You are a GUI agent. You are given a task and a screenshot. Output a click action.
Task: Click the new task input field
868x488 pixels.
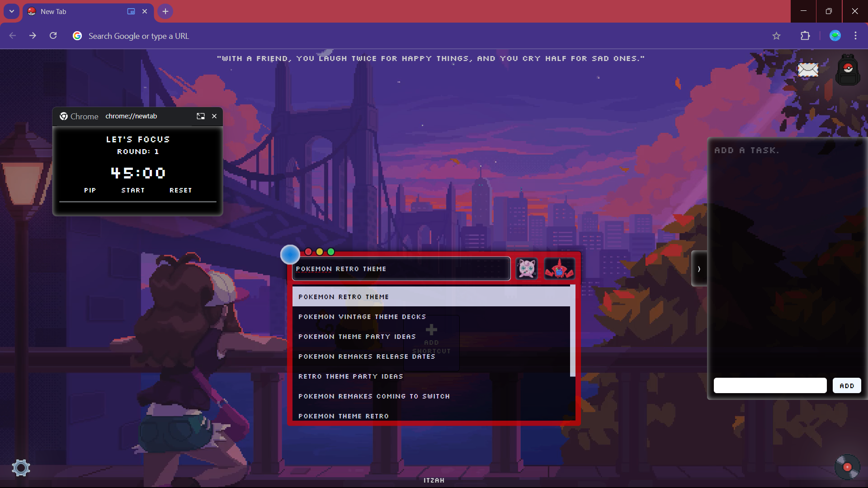click(x=770, y=385)
